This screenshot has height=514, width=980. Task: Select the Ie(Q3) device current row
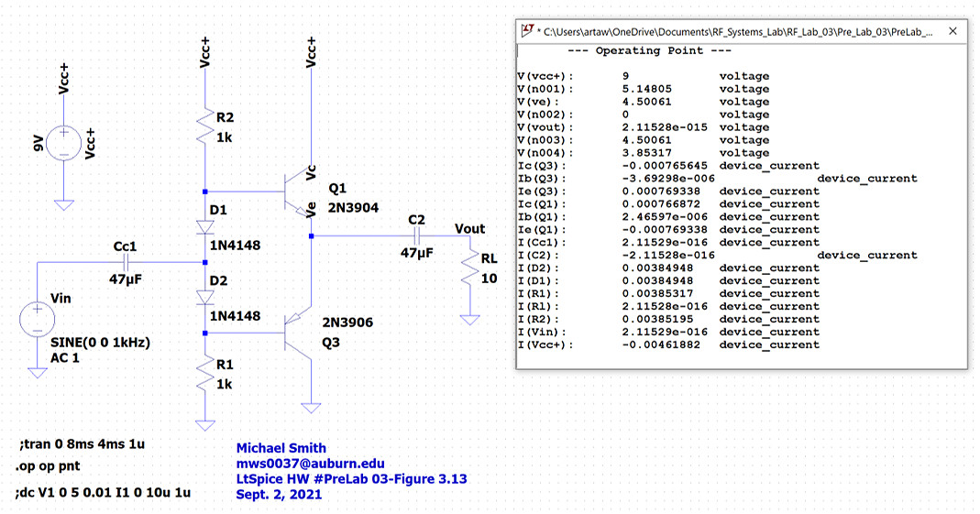pos(668,191)
